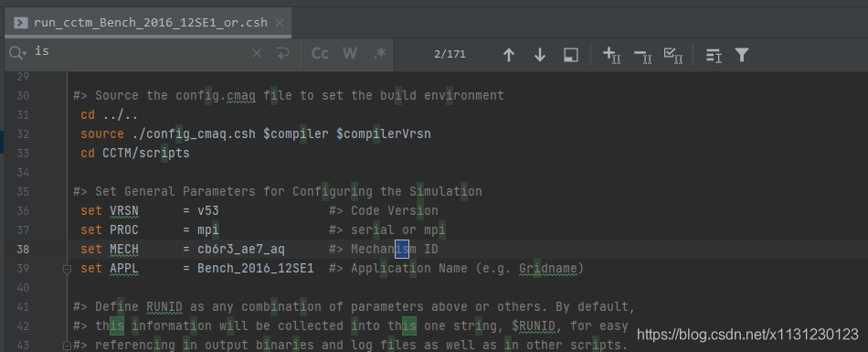Click line number 38 in gutter
The image size is (868, 352).
(23, 249)
